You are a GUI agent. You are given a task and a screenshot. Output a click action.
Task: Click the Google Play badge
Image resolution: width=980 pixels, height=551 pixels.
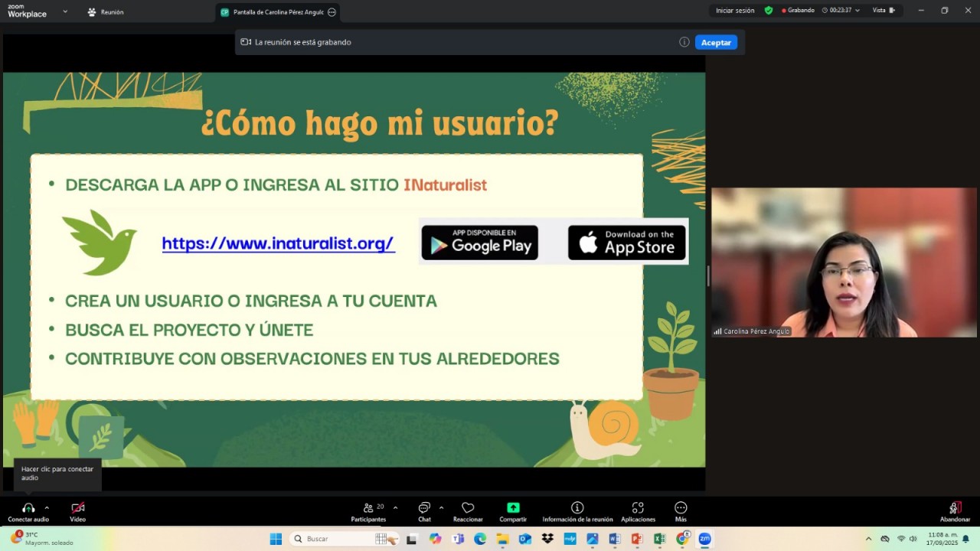click(x=480, y=243)
